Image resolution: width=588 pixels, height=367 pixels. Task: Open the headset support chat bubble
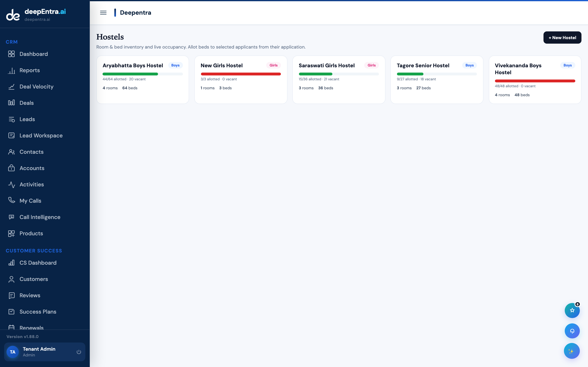pyautogui.click(x=572, y=331)
